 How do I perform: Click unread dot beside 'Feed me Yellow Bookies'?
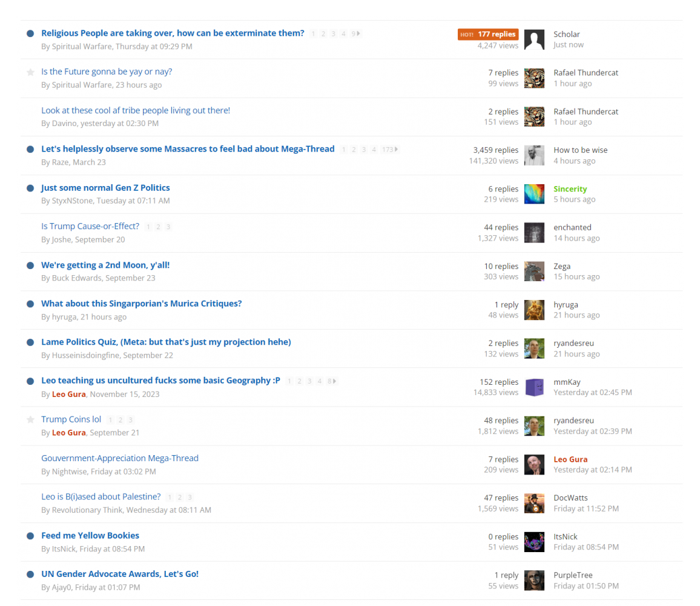pos(30,536)
